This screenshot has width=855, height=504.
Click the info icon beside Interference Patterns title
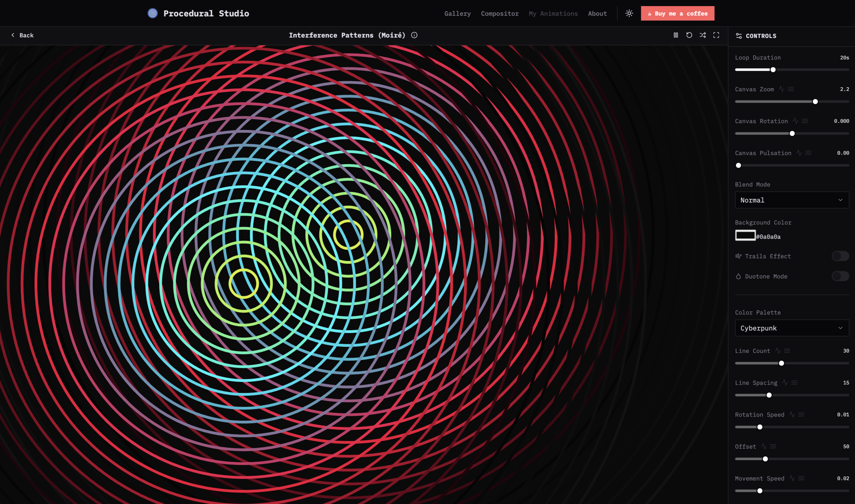click(414, 35)
